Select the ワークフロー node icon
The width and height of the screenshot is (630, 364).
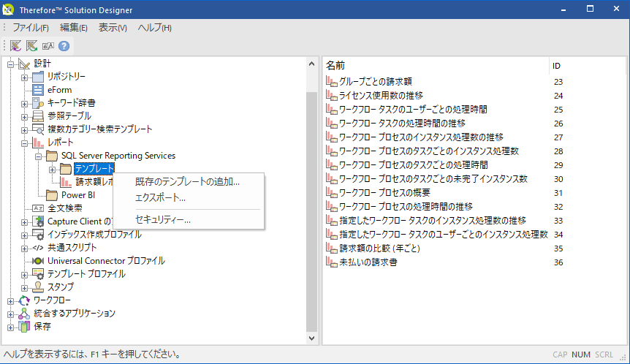pos(24,300)
